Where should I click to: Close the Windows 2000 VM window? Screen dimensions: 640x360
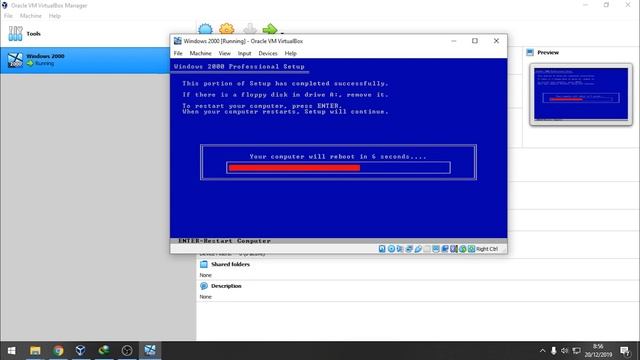tap(496, 41)
